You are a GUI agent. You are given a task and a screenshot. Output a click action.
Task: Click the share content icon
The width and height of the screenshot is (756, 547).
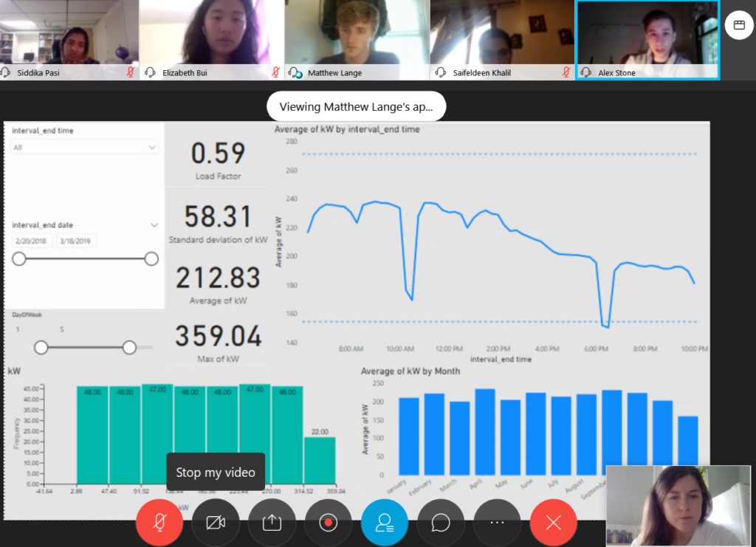[272, 523]
